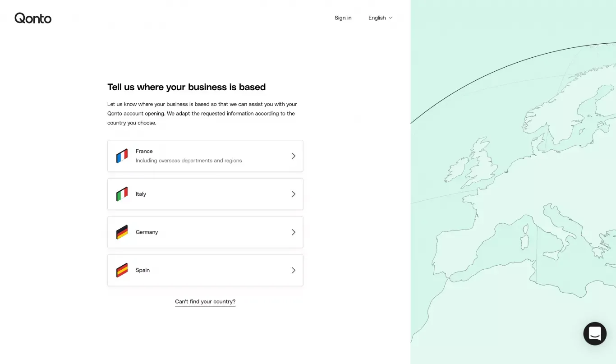The height and width of the screenshot is (364, 616).
Task: Open the chat support widget
Action: tap(595, 334)
